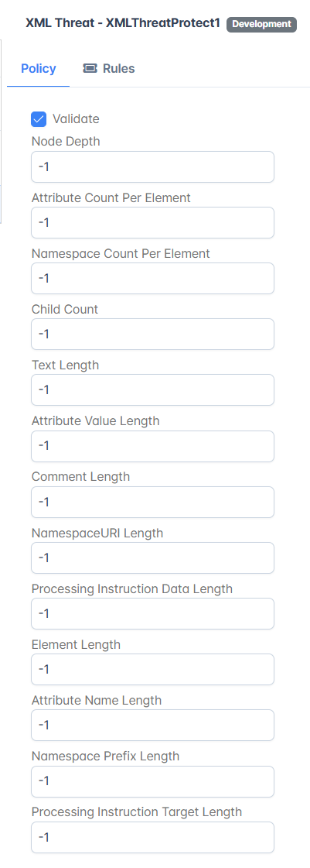Click the Attribute Value Length input
Image resolution: width=310 pixels, height=868 pixels.
click(x=152, y=446)
